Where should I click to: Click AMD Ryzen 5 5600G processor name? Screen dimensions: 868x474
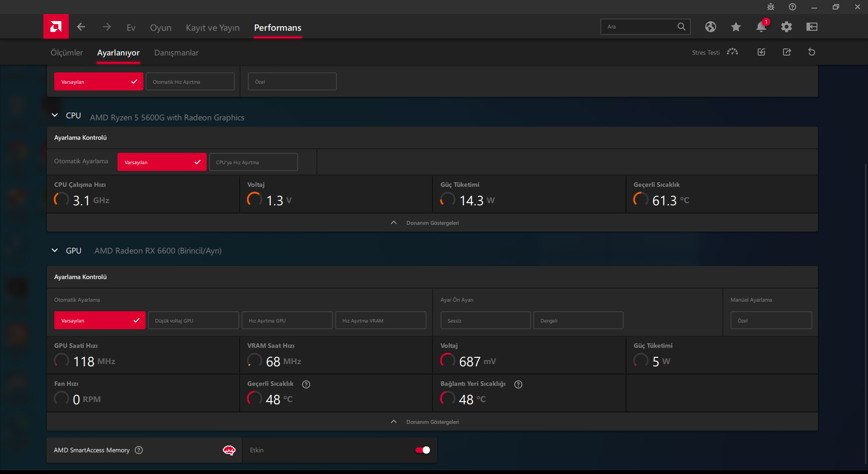coord(167,118)
